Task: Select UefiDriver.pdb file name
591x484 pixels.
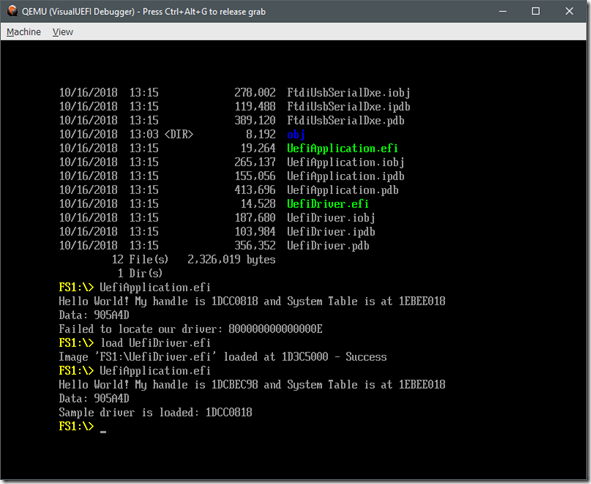Action: 328,246
